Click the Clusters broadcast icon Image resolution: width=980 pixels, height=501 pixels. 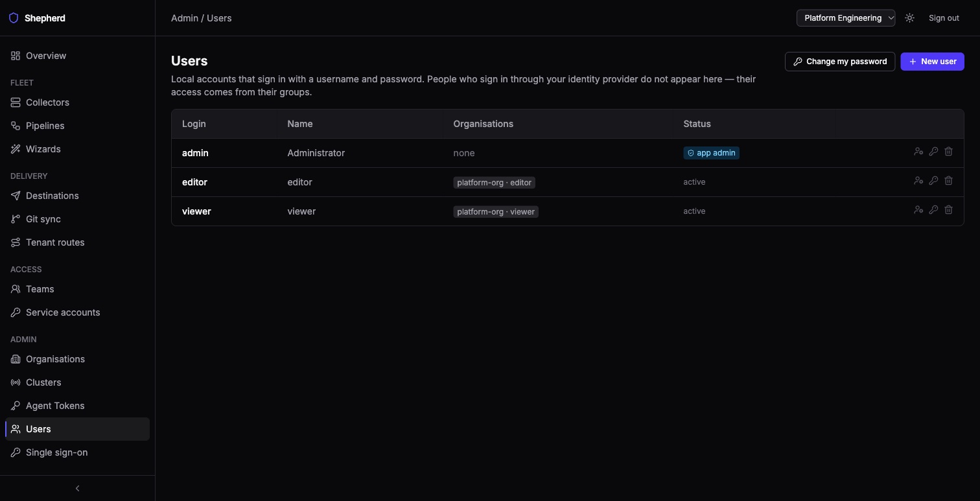pyautogui.click(x=16, y=382)
